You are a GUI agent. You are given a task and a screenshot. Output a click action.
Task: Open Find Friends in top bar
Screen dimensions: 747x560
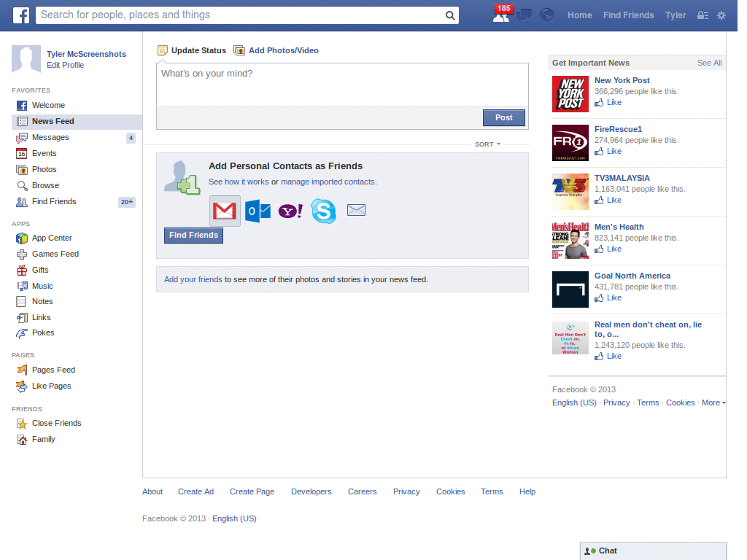click(x=628, y=15)
